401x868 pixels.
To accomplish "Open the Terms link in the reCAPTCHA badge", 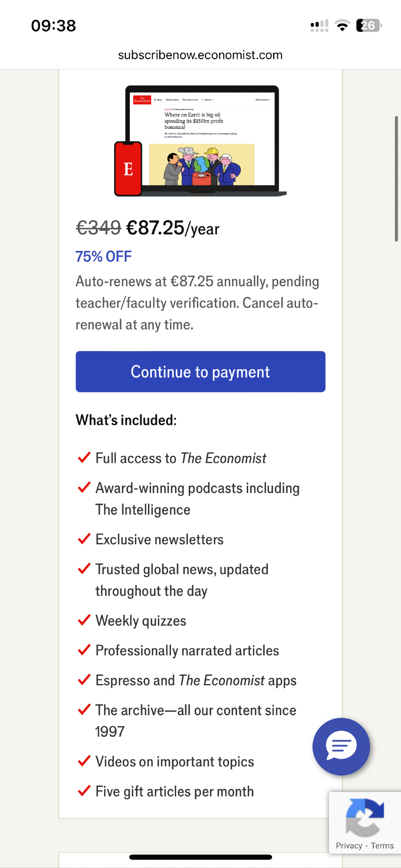I will pos(382,845).
